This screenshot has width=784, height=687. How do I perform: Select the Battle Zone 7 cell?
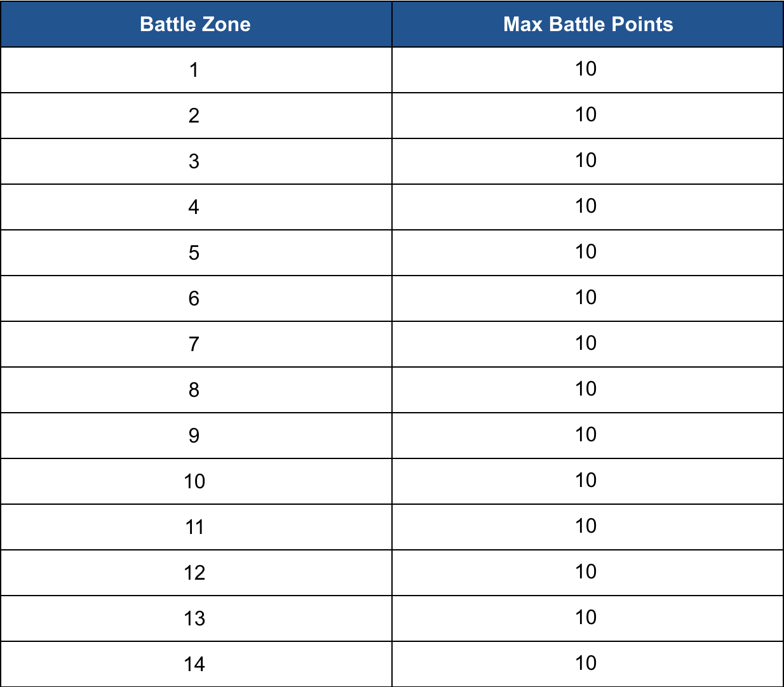(x=196, y=344)
